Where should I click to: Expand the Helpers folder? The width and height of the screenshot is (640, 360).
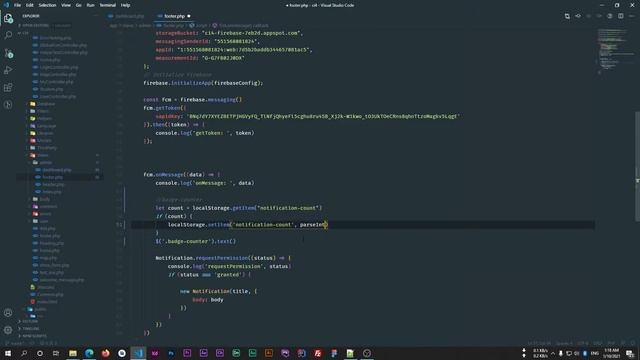[44, 118]
